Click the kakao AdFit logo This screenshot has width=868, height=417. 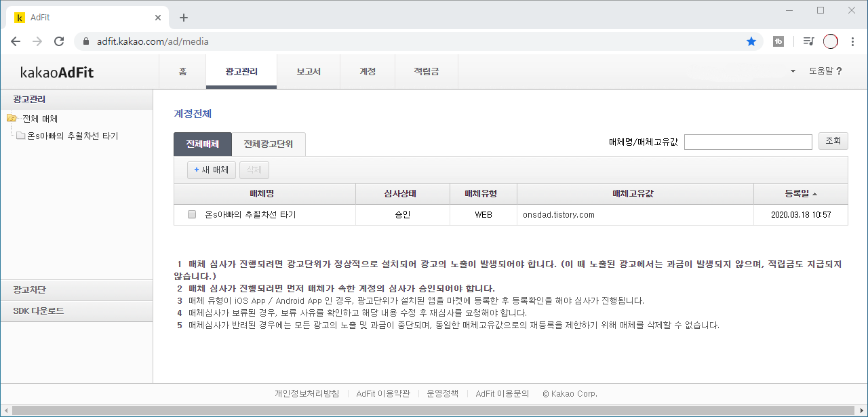tap(57, 72)
